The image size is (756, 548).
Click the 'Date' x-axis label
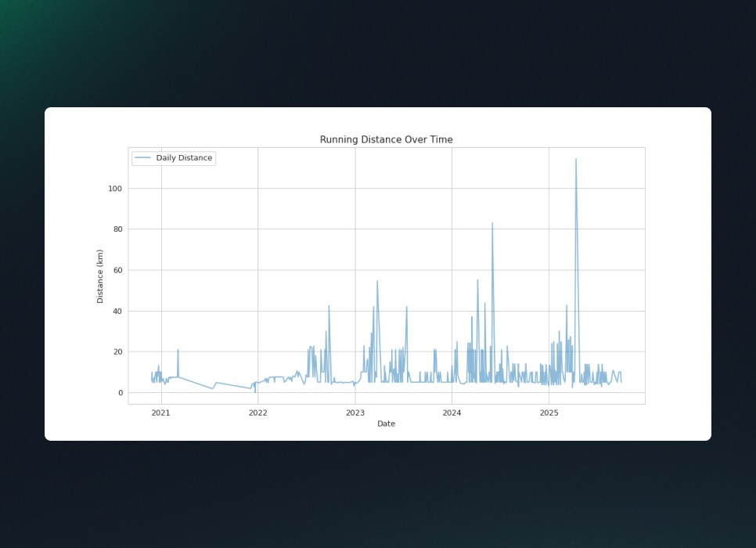click(386, 424)
